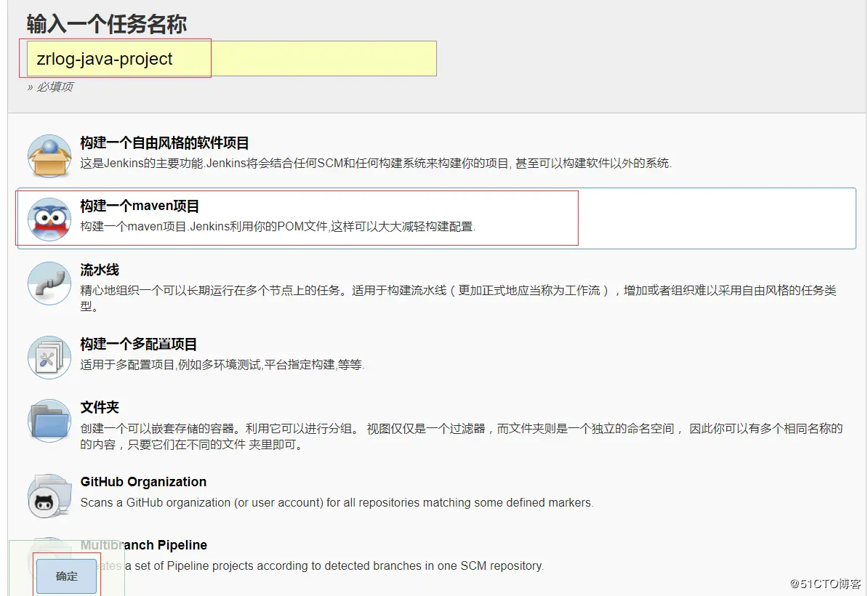
Task: Click the Multibranch Pipeline description text
Action: 312,565
